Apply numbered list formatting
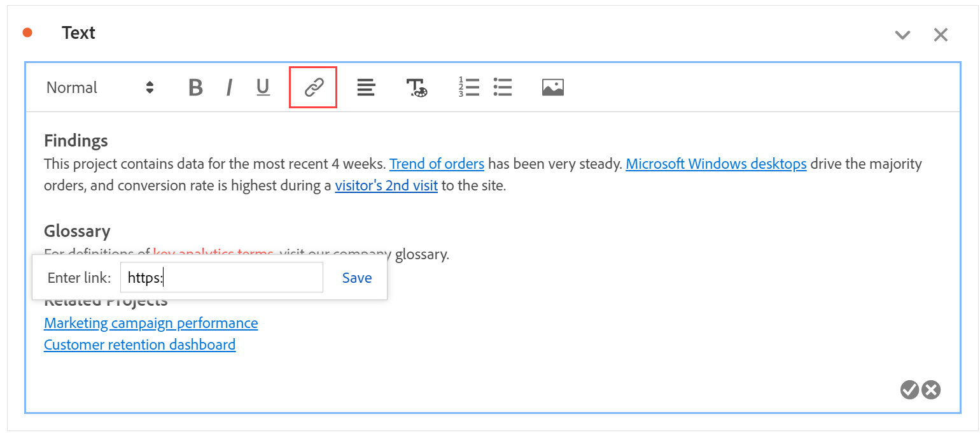This screenshot has height=435, width=980. tap(468, 87)
